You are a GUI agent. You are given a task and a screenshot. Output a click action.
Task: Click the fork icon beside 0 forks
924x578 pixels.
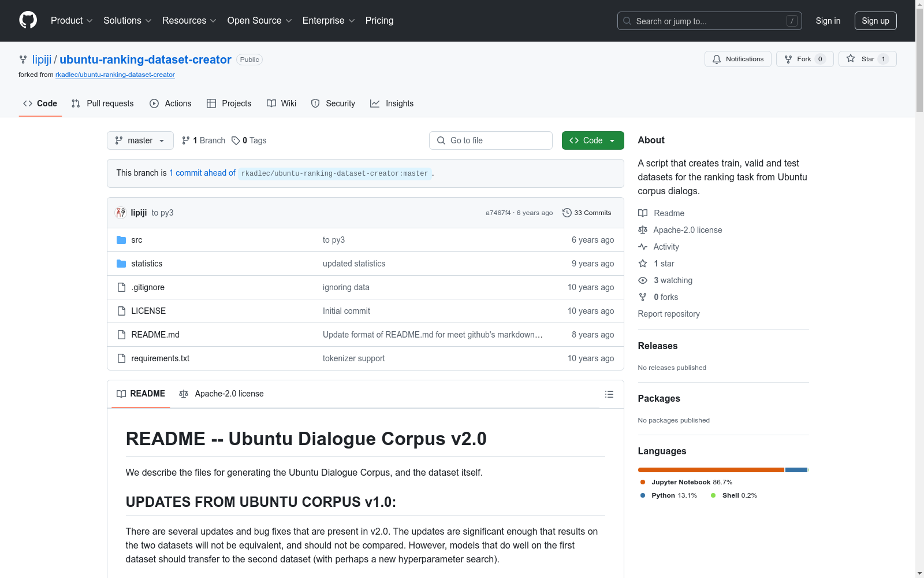643,297
